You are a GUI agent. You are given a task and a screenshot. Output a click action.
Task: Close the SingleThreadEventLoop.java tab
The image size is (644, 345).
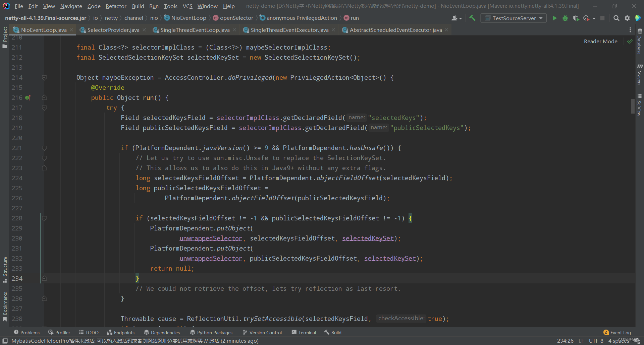pyautogui.click(x=234, y=30)
